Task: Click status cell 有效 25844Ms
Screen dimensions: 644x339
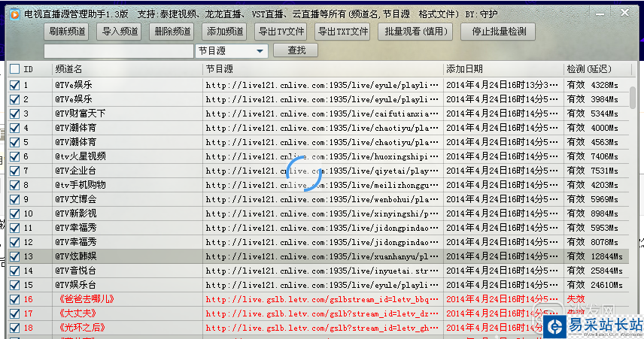Action: (594, 271)
